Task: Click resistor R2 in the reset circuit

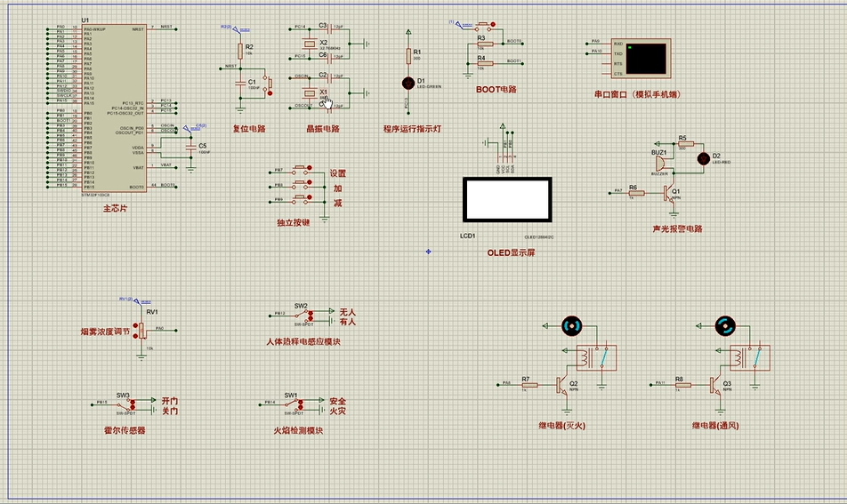Action: click(240, 52)
